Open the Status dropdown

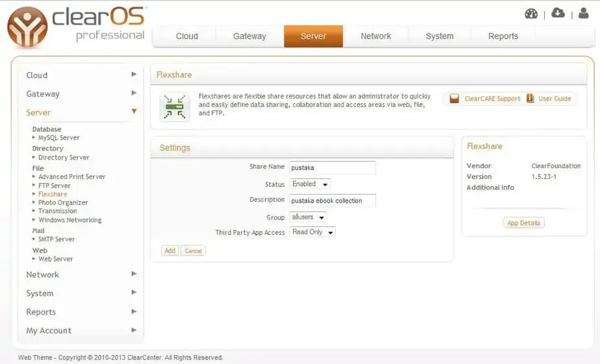[x=310, y=184]
